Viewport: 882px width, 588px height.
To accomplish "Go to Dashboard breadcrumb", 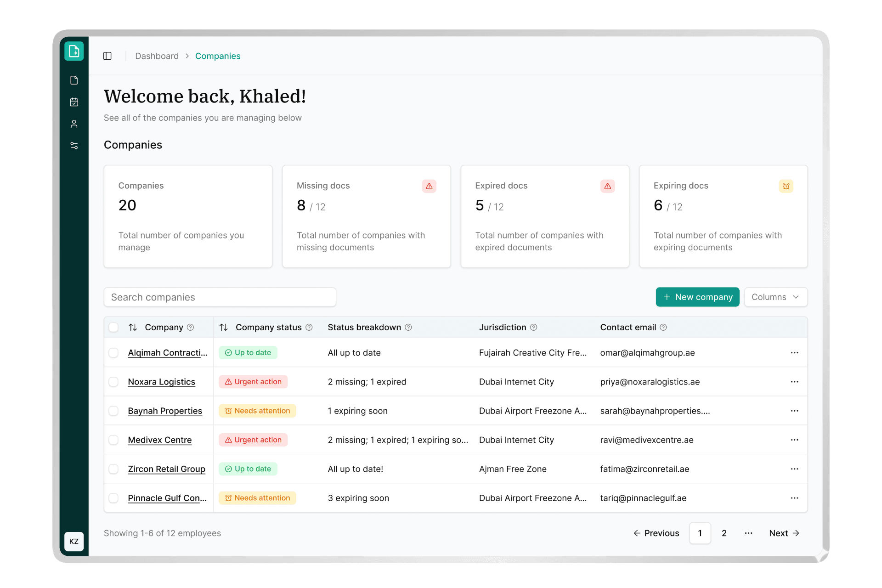I will tap(157, 56).
